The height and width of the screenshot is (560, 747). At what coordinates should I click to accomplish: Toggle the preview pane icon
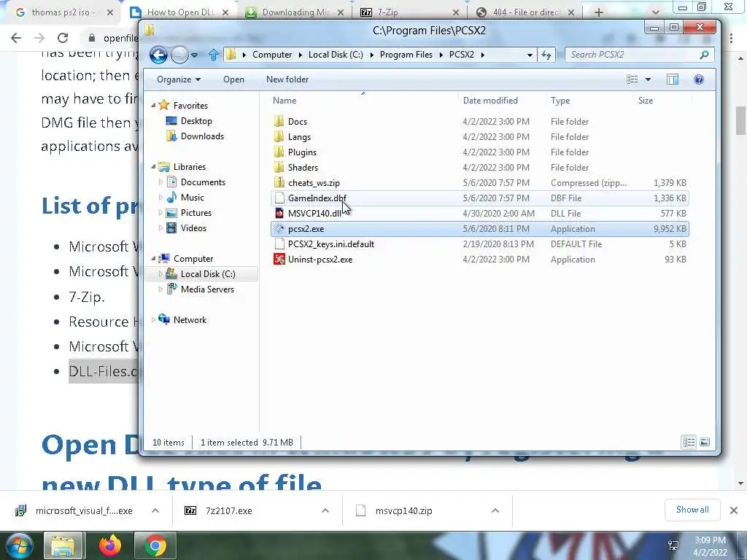pyautogui.click(x=672, y=79)
